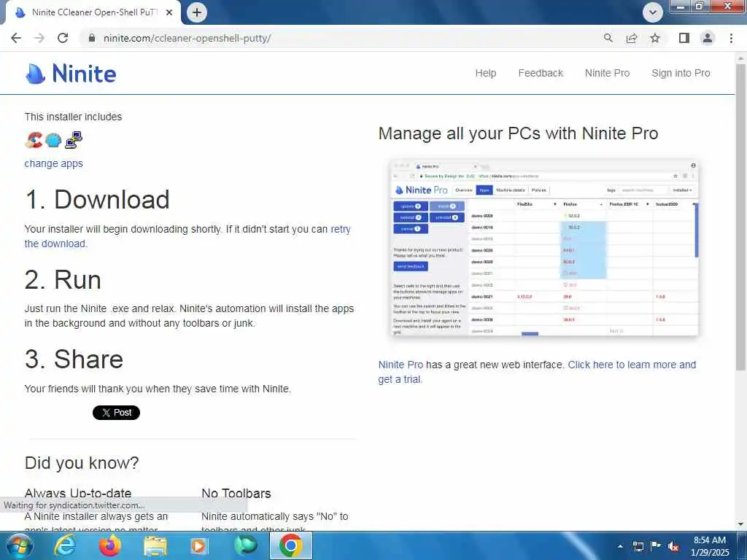Click the change apps link
The height and width of the screenshot is (560, 747).
click(53, 163)
